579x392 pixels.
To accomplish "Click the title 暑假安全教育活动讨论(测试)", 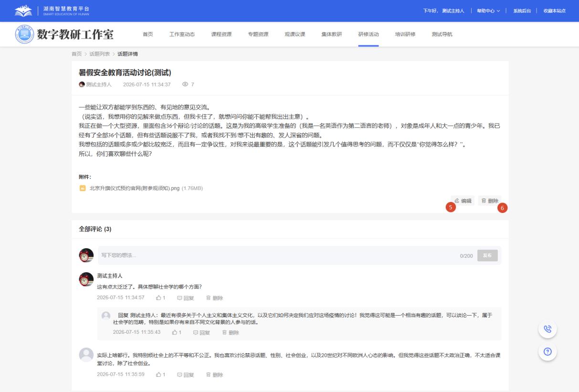I will pyautogui.click(x=125, y=73).
